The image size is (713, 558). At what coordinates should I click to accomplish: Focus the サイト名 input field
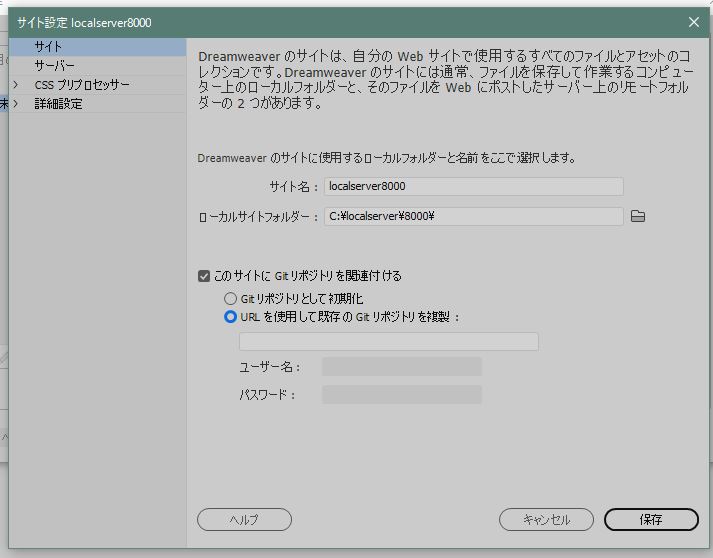click(473, 186)
